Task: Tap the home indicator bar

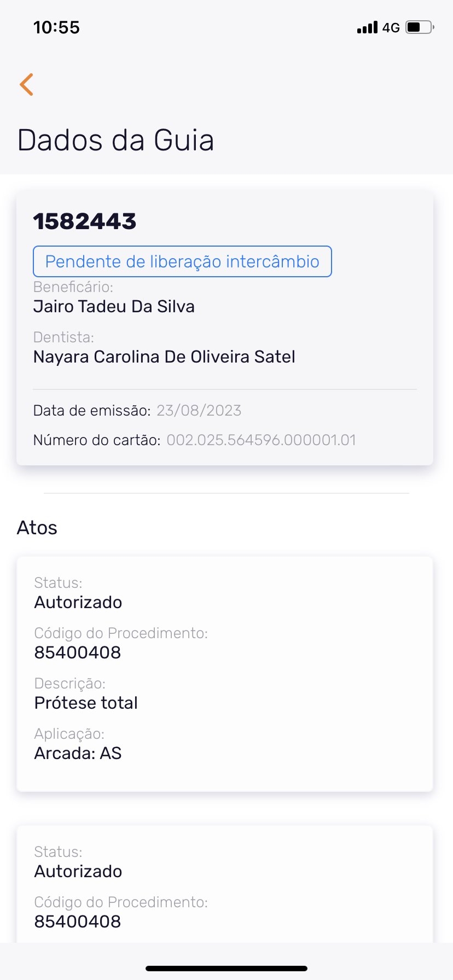Action: (x=226, y=968)
